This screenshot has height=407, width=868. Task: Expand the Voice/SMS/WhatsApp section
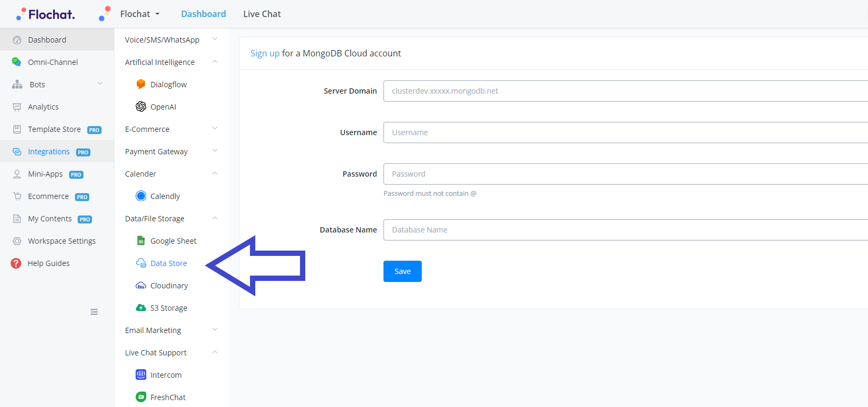point(215,39)
